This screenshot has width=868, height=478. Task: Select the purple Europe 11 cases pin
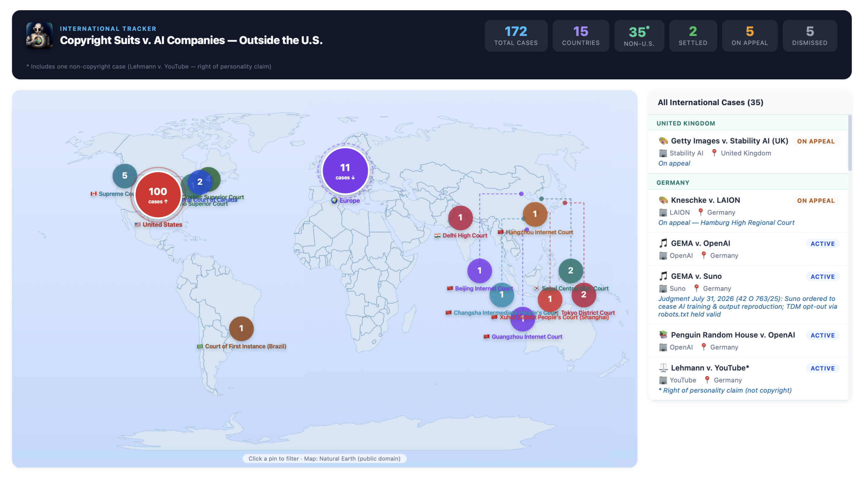click(x=345, y=171)
